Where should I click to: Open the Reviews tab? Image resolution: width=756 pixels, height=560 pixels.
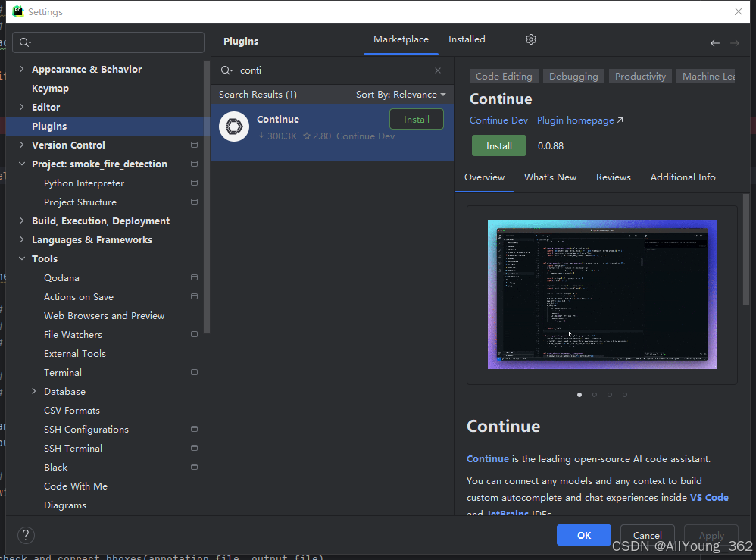[614, 177]
